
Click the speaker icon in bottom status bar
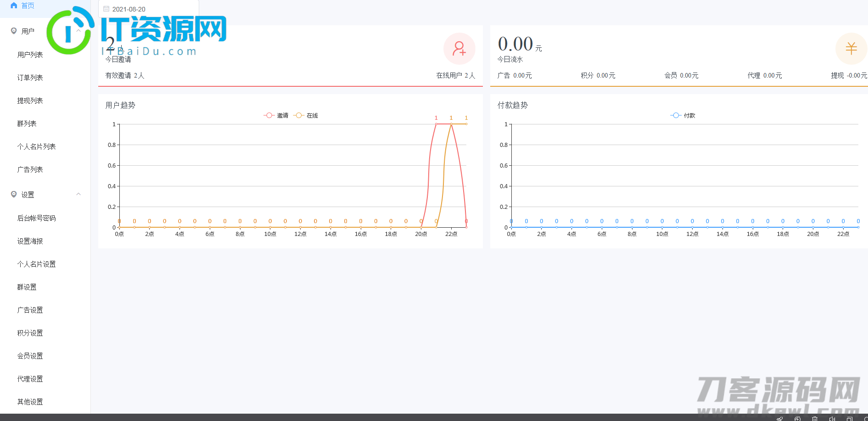coord(832,418)
